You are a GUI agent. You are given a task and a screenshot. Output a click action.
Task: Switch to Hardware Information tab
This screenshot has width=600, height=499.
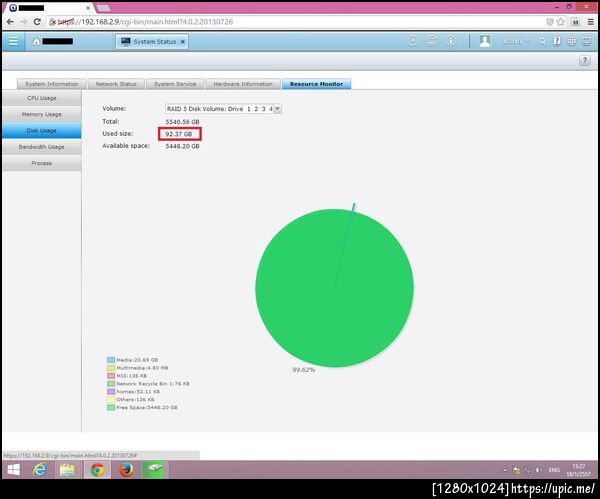pos(243,84)
